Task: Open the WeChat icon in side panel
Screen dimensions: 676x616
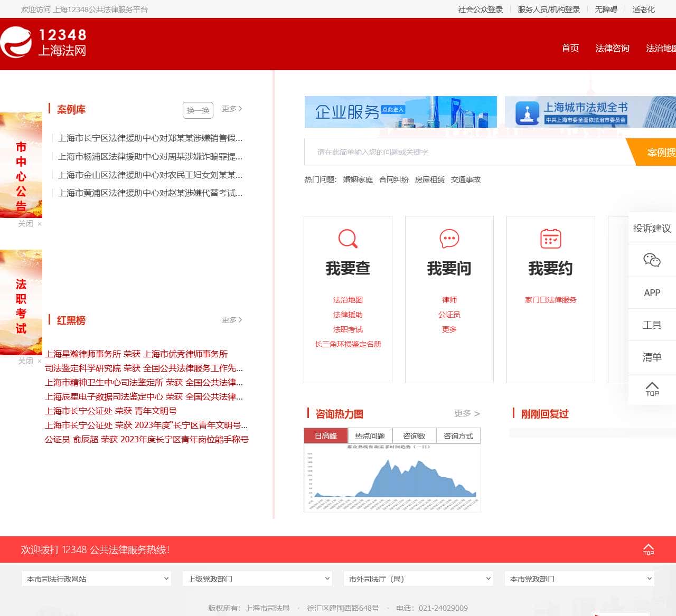Action: (x=652, y=260)
